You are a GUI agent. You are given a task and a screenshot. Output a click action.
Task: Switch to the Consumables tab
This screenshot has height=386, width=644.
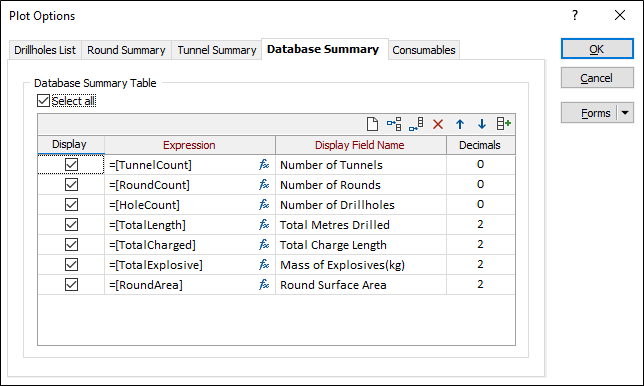tap(424, 50)
